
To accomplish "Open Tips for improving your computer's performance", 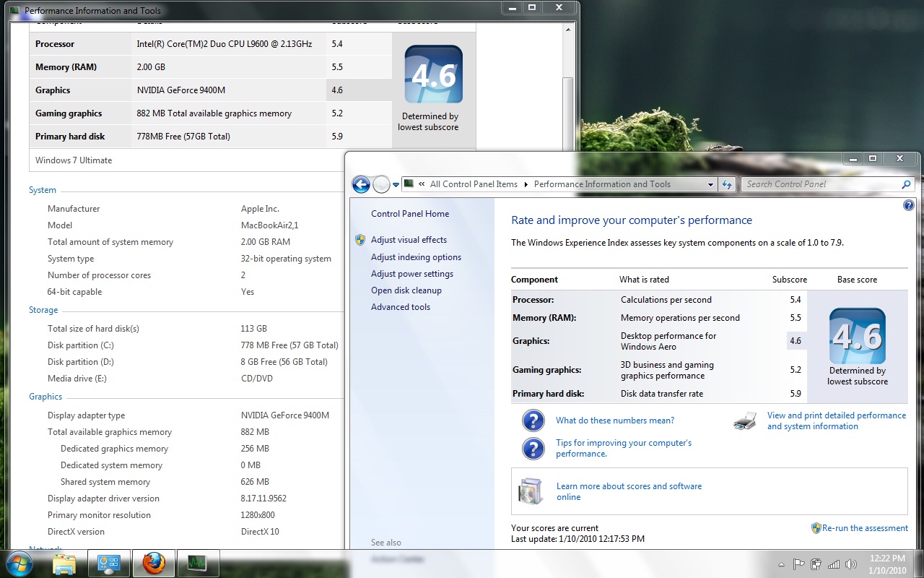I will click(624, 448).
